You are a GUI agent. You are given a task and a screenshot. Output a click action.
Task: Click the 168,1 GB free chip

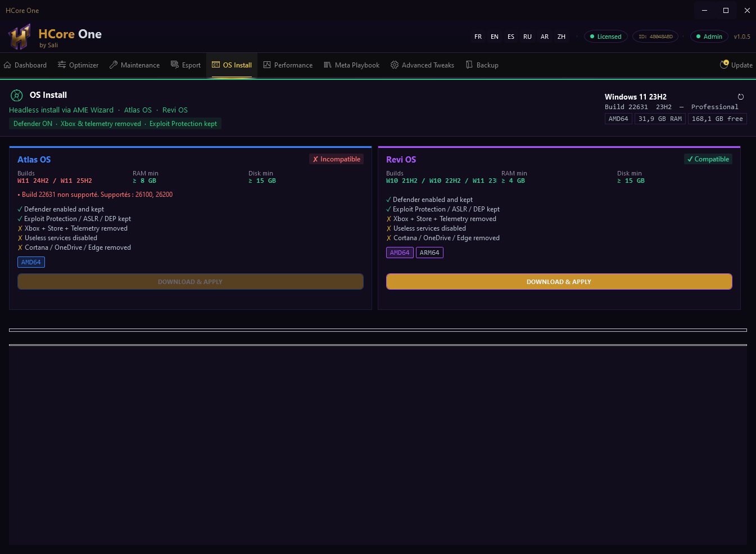[x=717, y=119]
